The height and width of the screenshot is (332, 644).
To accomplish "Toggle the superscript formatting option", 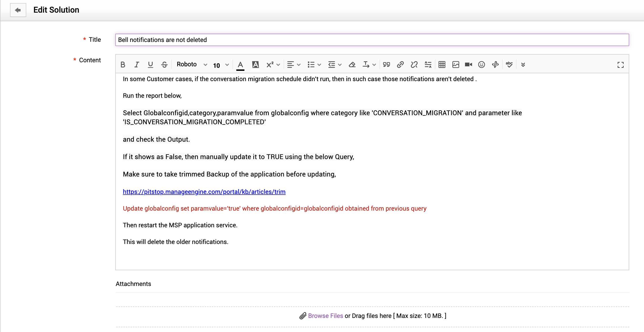I will click(269, 64).
